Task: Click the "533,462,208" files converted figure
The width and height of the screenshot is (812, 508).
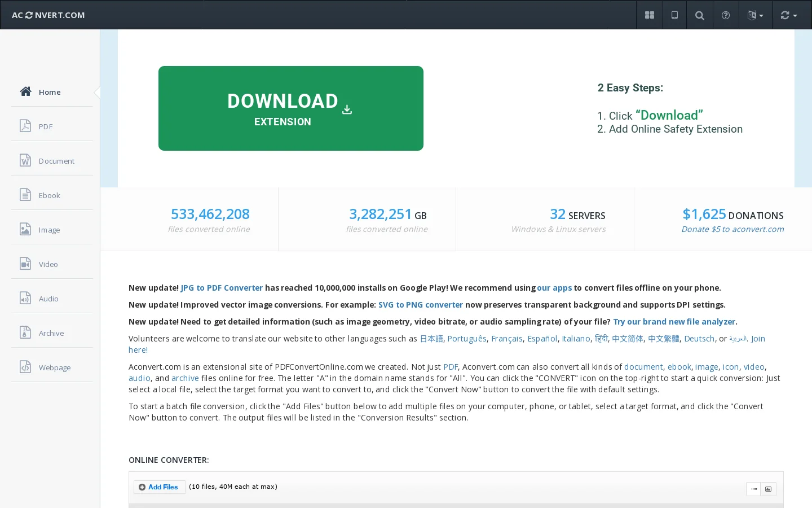Action: [210, 214]
